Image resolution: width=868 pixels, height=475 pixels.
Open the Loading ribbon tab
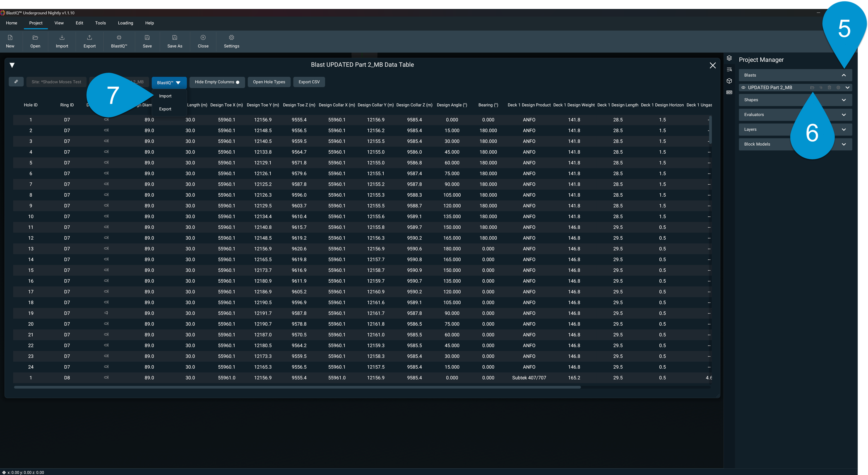[x=125, y=23]
